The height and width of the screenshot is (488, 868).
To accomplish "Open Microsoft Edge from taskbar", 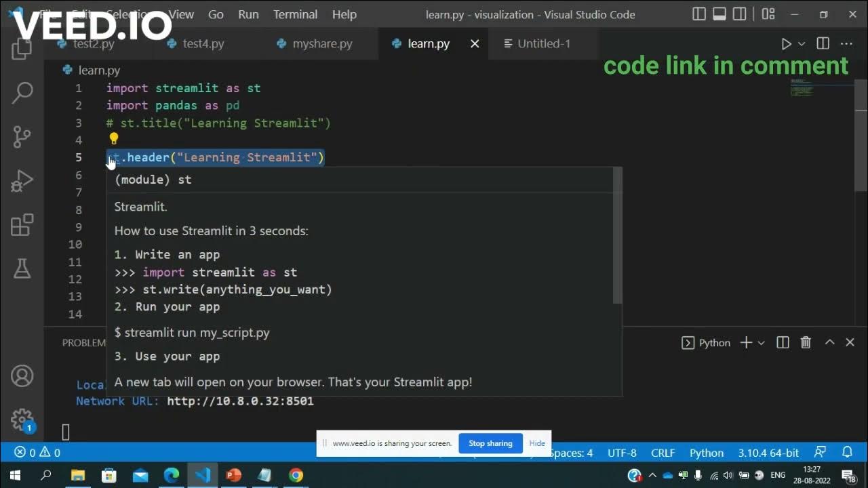I will click(171, 475).
